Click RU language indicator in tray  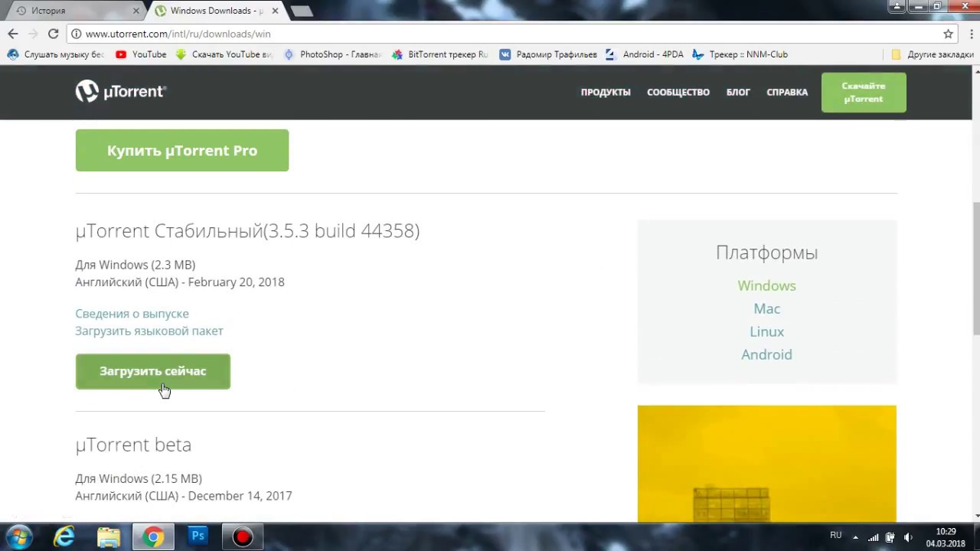click(835, 536)
